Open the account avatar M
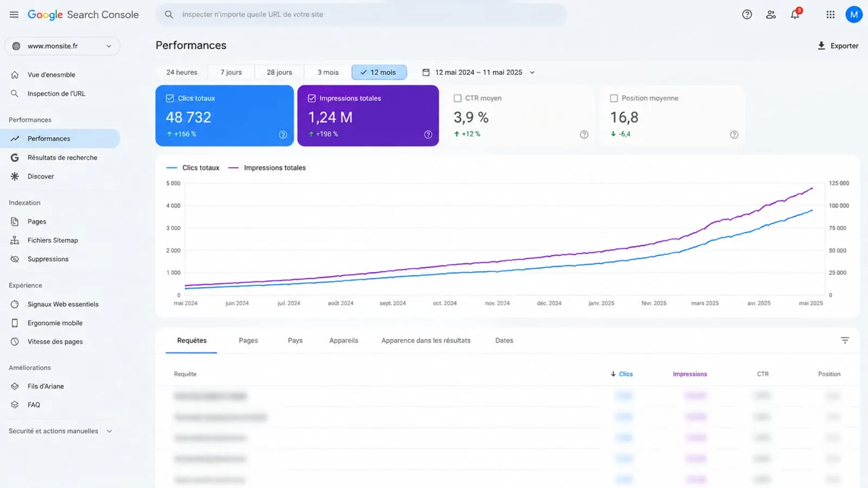This screenshot has width=868, height=488. [x=854, y=15]
